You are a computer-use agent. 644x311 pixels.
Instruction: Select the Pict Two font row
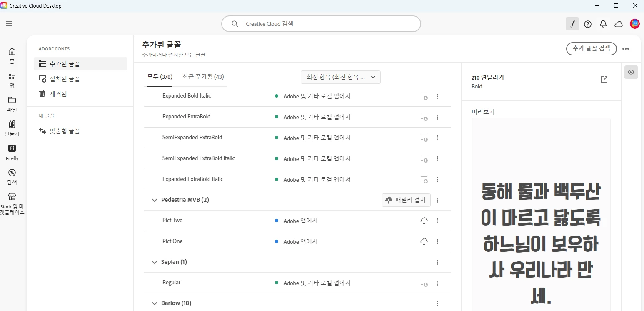pyautogui.click(x=297, y=221)
